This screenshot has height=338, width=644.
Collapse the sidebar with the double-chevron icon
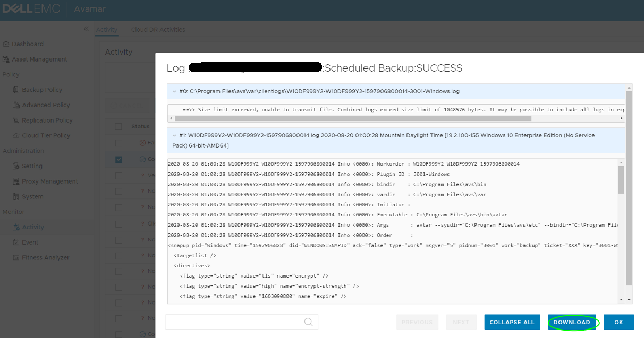click(x=86, y=29)
